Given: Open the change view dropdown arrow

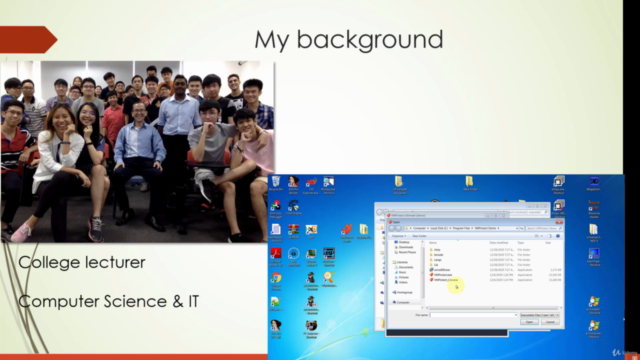Looking at the screenshot, I should pos(542,236).
